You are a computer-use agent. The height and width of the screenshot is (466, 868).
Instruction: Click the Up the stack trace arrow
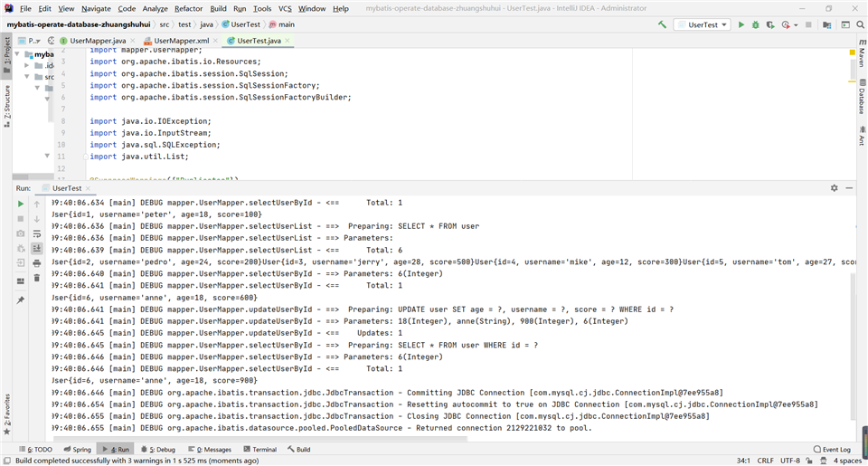pyautogui.click(x=36, y=204)
